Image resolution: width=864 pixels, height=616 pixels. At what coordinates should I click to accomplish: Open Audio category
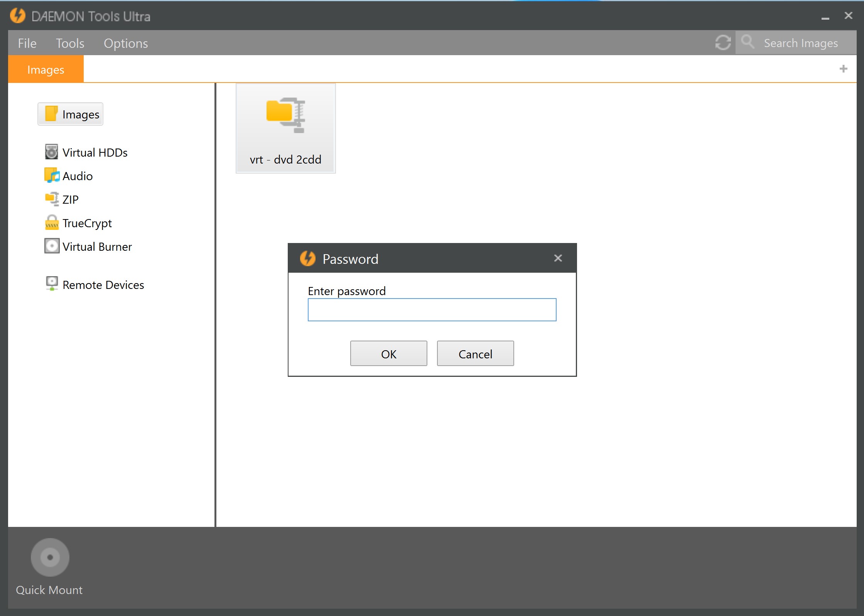click(x=78, y=176)
